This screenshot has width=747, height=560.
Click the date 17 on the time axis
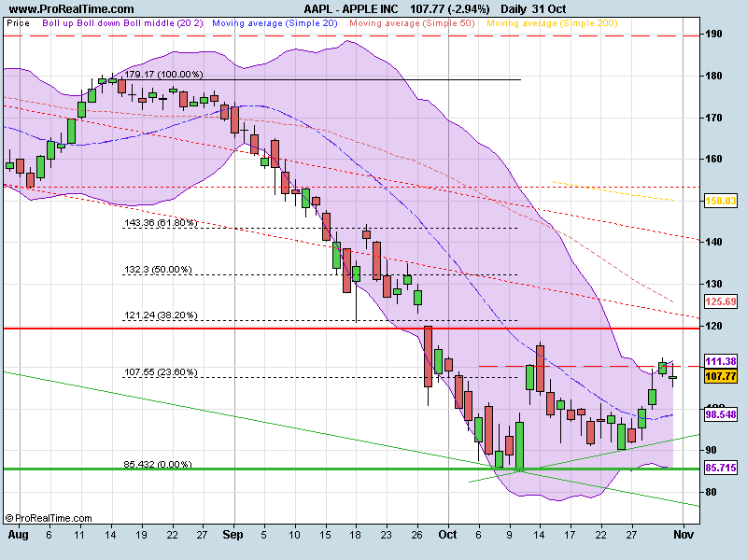click(571, 535)
